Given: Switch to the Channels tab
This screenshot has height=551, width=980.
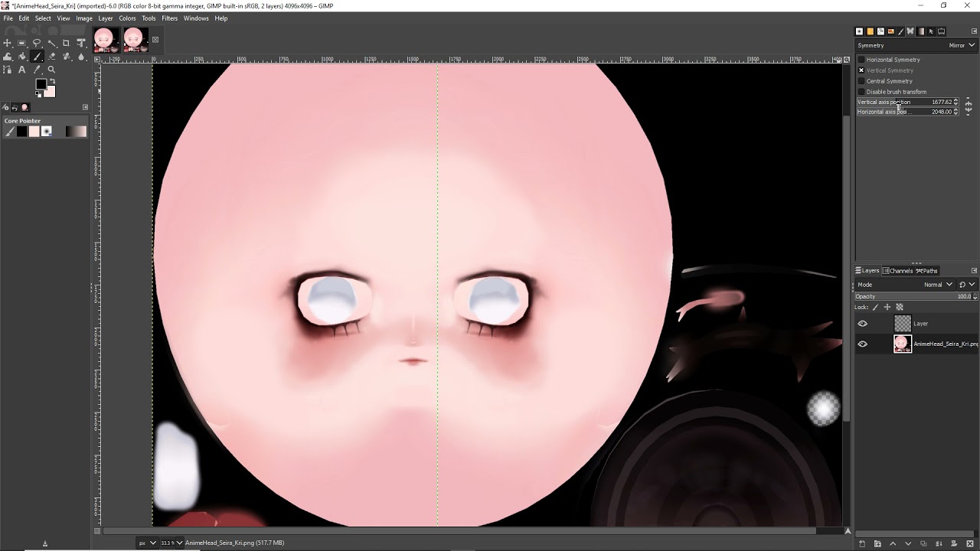Looking at the screenshot, I should [897, 271].
